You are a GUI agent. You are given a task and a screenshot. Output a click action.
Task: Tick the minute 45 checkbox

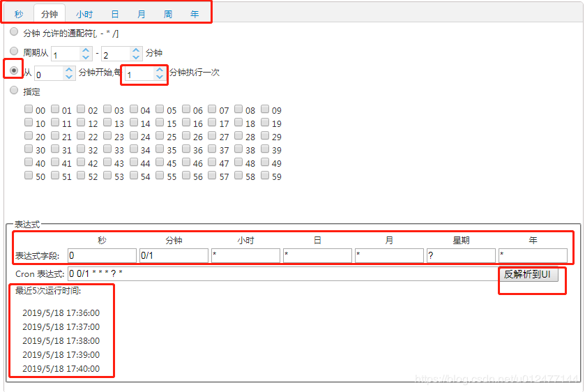point(160,162)
